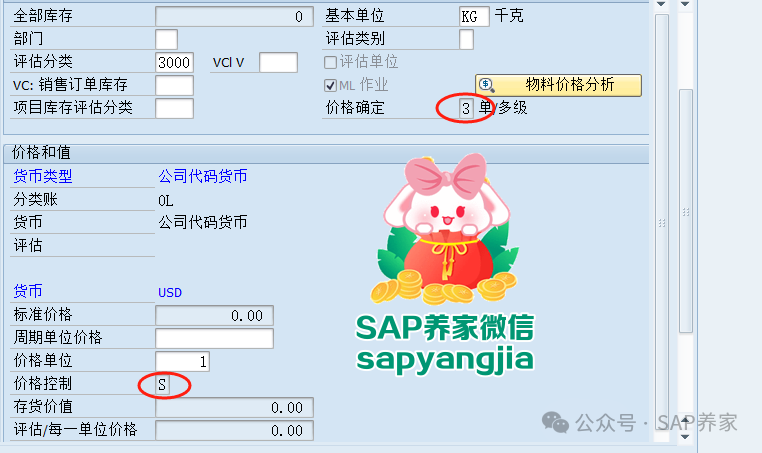Screen dimensions: 762x453
Task: Click the 评估 row label
Action: click(x=28, y=245)
